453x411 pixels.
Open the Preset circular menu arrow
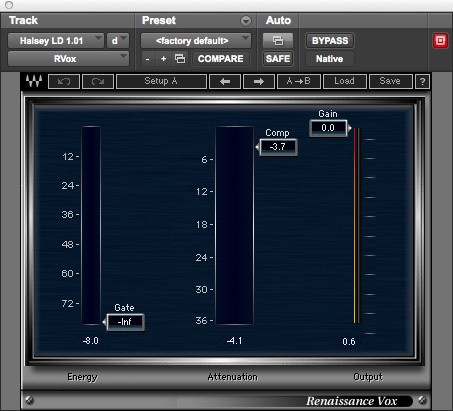[246, 21]
